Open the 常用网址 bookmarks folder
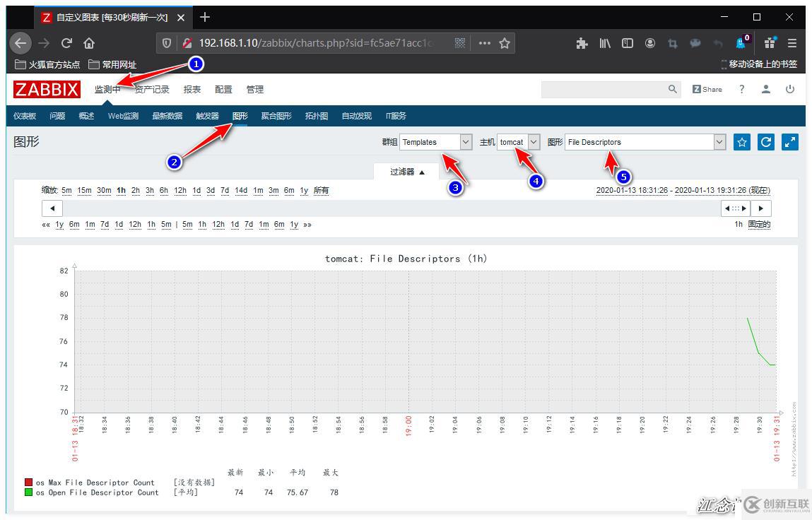 click(x=112, y=64)
